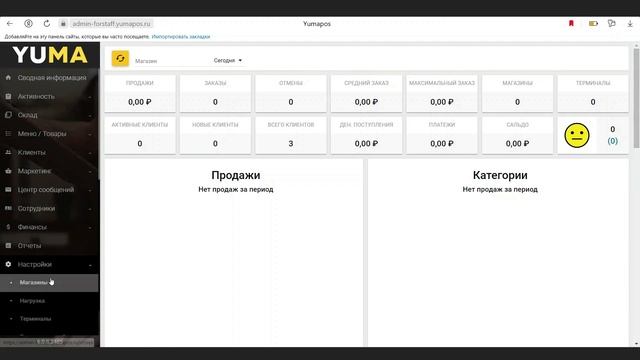Select Терминалы under Настройки
The width and height of the screenshot is (640, 360).
[x=35, y=319]
